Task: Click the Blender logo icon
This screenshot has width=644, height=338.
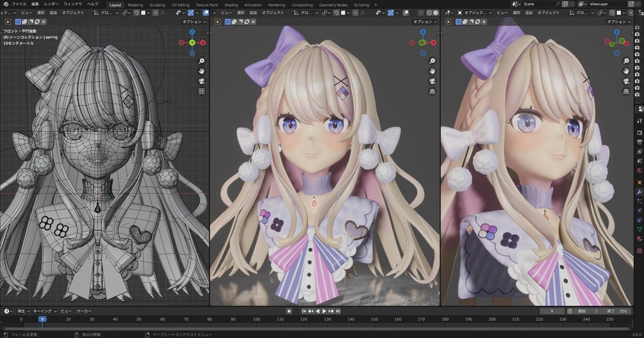Action: [5, 4]
